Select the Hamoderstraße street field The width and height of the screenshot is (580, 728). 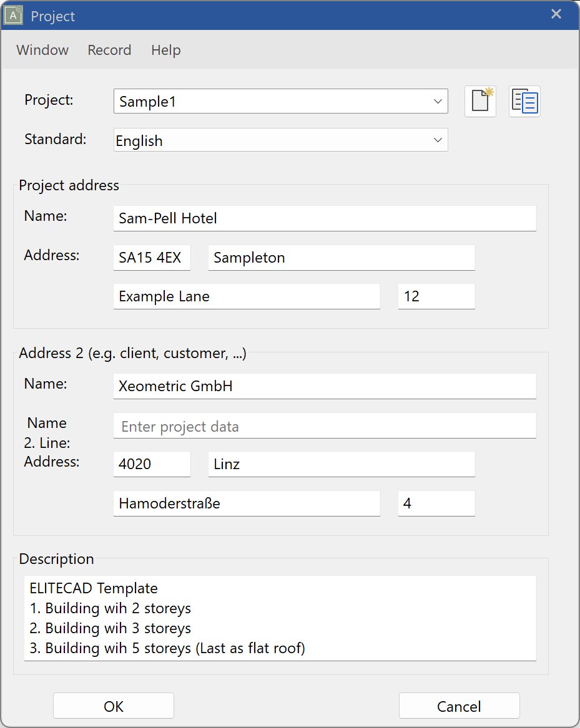coord(247,503)
